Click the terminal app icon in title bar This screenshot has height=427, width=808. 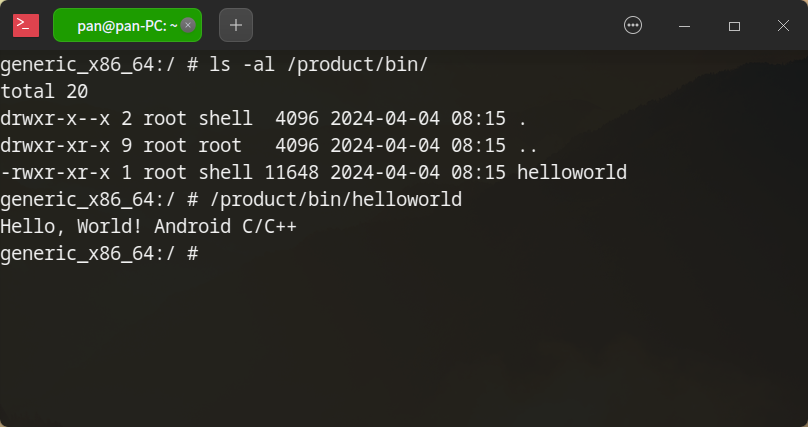pos(26,26)
